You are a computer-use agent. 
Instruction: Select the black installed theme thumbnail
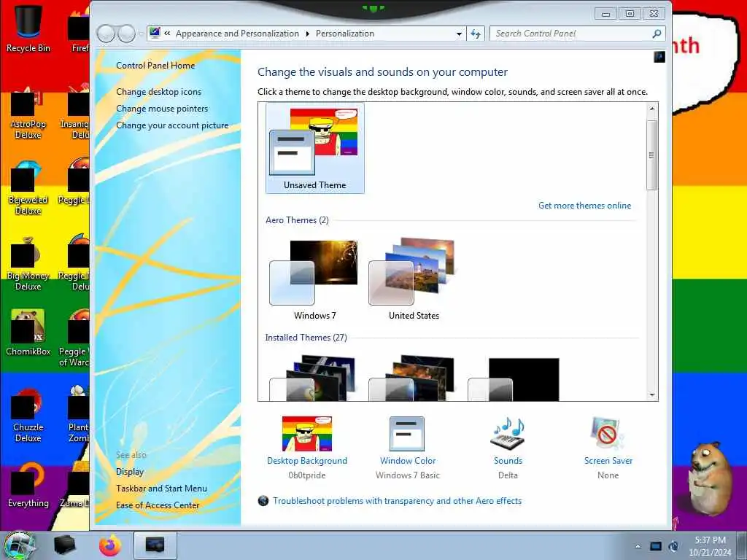[514, 379]
